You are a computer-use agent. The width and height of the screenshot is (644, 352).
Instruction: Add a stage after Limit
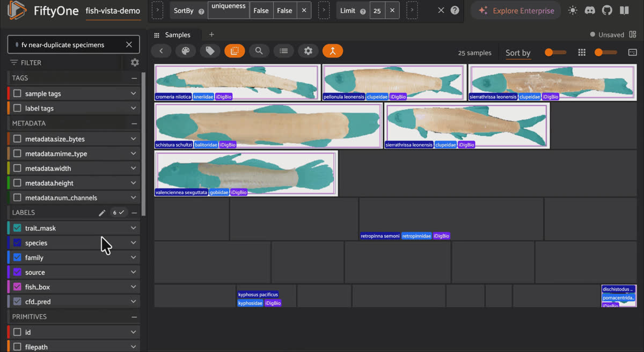(x=412, y=10)
